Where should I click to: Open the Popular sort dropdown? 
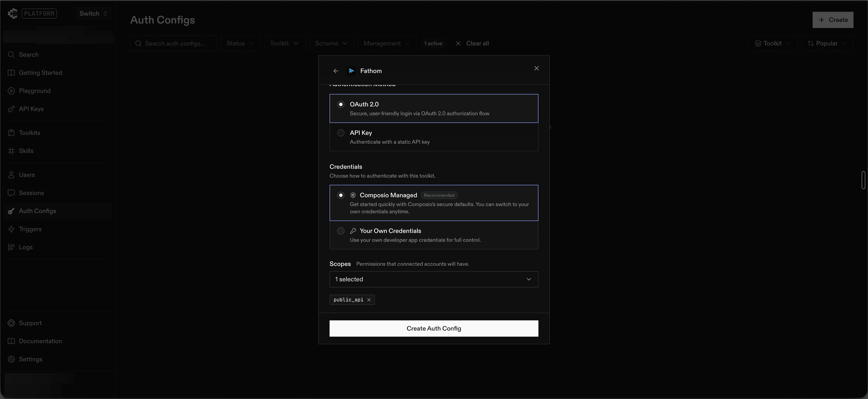point(827,43)
